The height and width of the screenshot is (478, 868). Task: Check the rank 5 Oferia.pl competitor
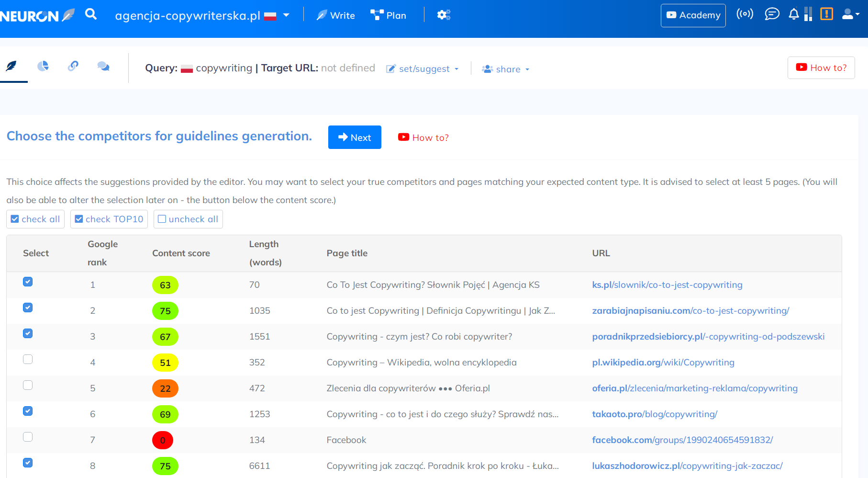click(28, 385)
